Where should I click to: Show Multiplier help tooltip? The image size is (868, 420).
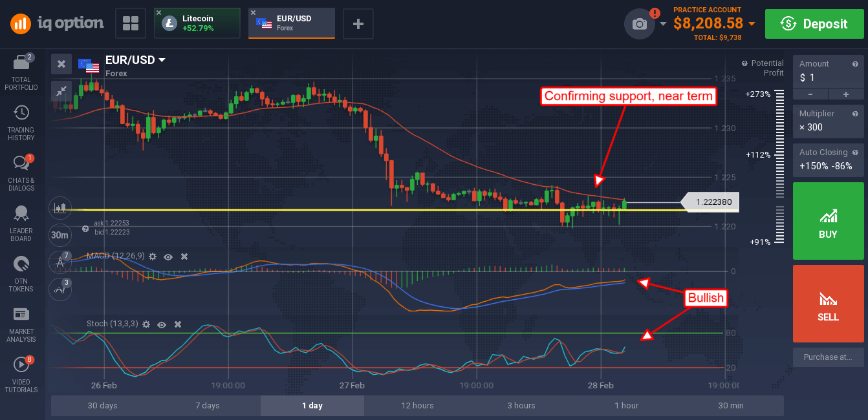pyautogui.click(x=855, y=113)
